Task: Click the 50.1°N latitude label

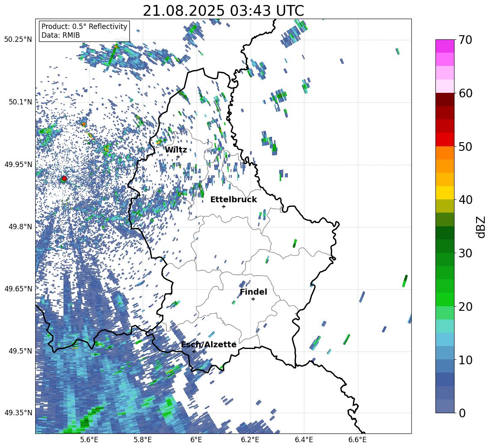Action: click(x=20, y=102)
